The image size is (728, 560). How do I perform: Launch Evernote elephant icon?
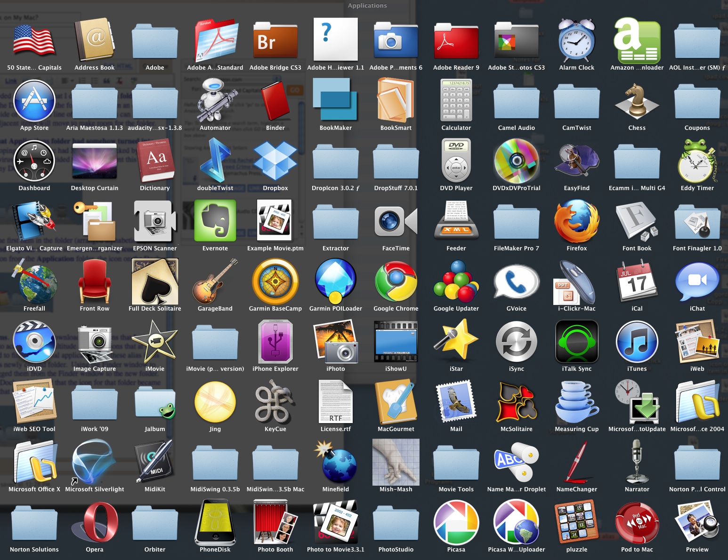[x=215, y=221]
